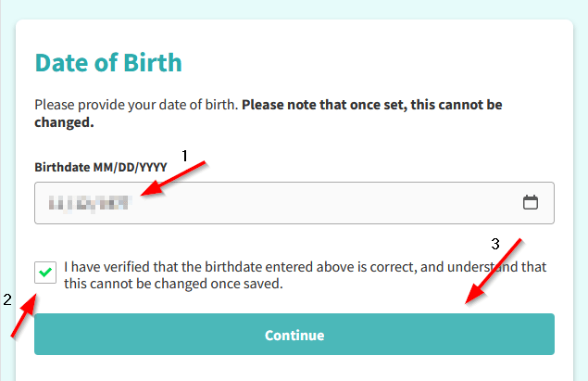
Task: Click annotation number 2
Action: coord(7,299)
